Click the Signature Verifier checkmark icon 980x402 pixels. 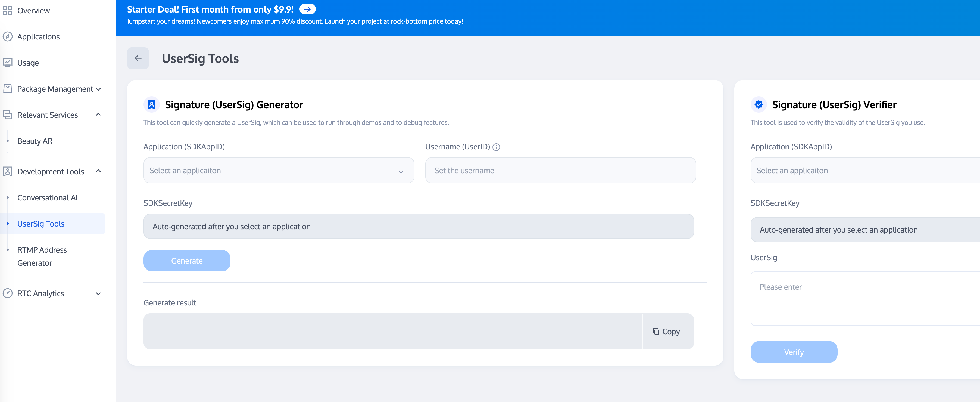[x=759, y=105]
